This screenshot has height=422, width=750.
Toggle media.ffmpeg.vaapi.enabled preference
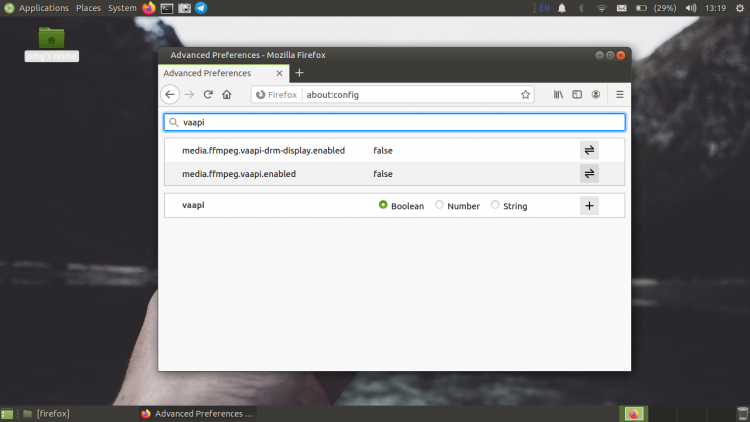point(589,174)
